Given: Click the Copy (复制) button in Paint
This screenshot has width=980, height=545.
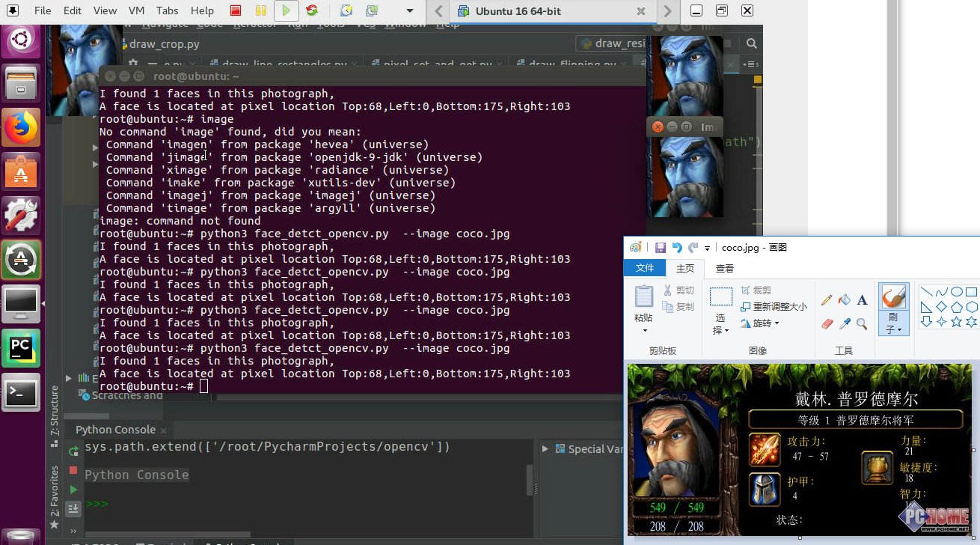Looking at the screenshot, I should [679, 307].
